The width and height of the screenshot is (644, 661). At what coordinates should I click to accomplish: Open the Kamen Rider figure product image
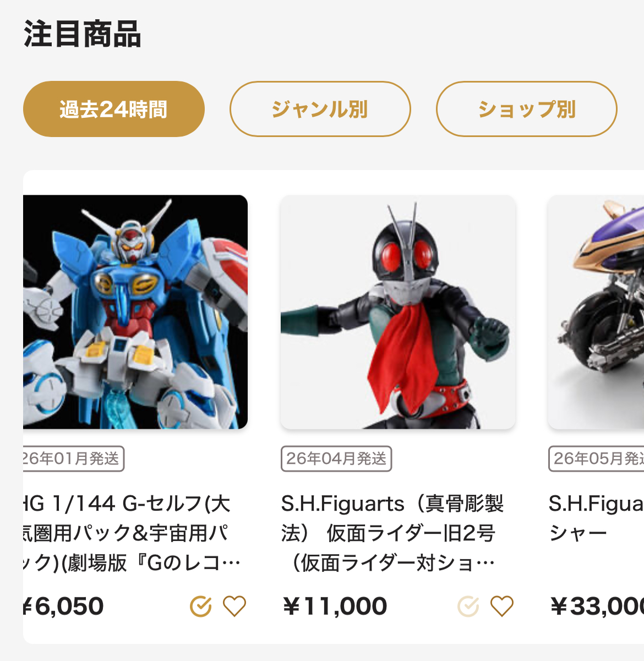398,312
